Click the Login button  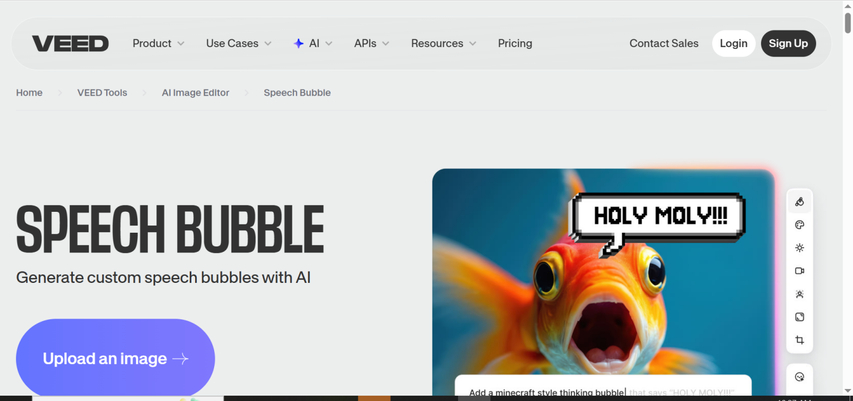coord(733,44)
